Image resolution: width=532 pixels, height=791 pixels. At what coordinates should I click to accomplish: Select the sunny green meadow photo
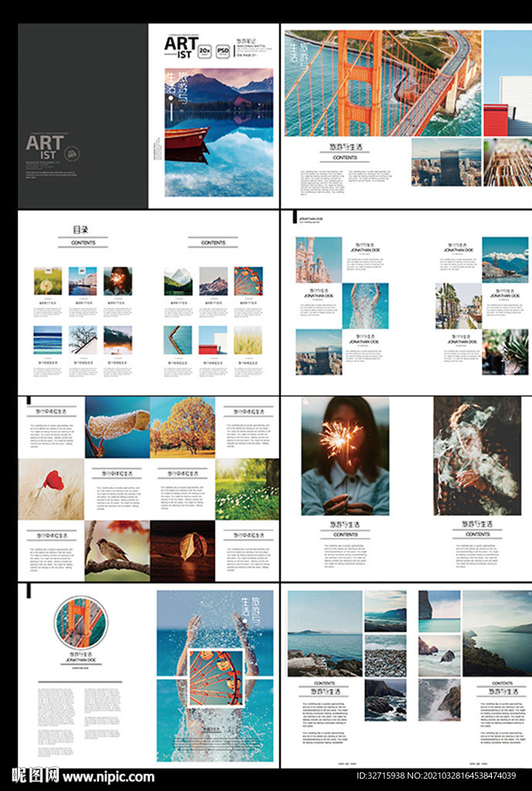coord(247,489)
